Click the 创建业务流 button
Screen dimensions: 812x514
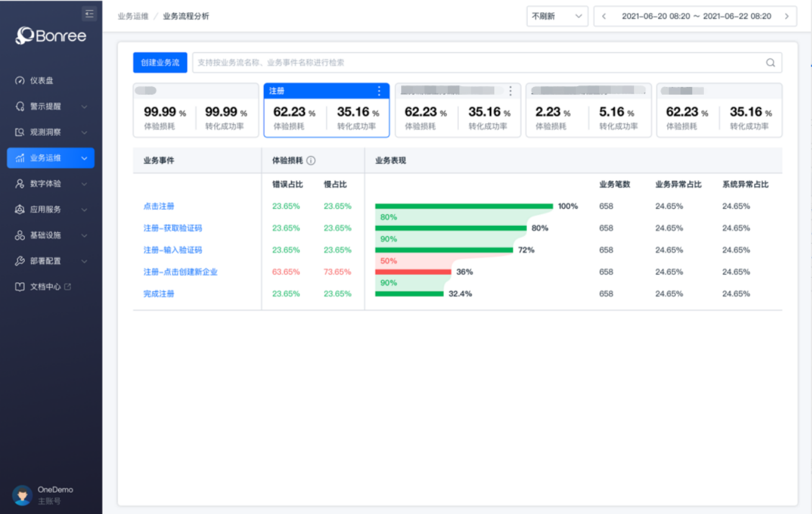(x=160, y=63)
